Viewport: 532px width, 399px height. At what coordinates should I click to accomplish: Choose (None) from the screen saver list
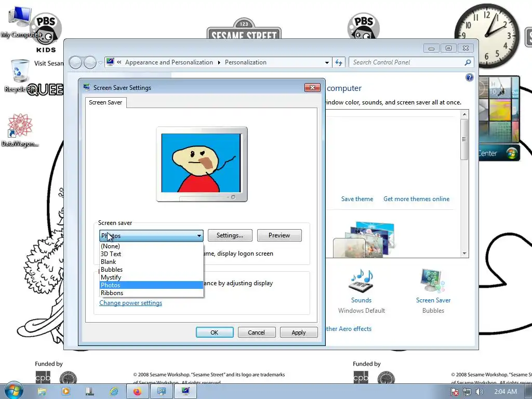[x=151, y=246]
